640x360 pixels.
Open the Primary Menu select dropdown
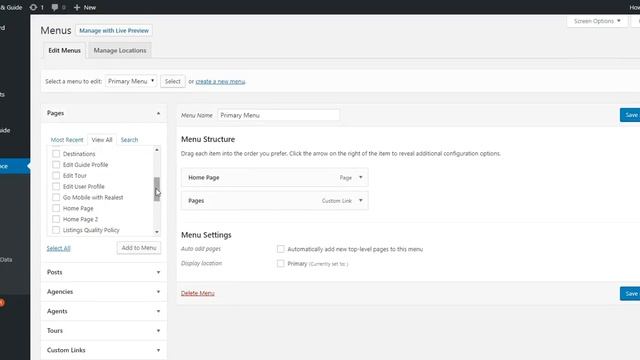click(x=131, y=81)
